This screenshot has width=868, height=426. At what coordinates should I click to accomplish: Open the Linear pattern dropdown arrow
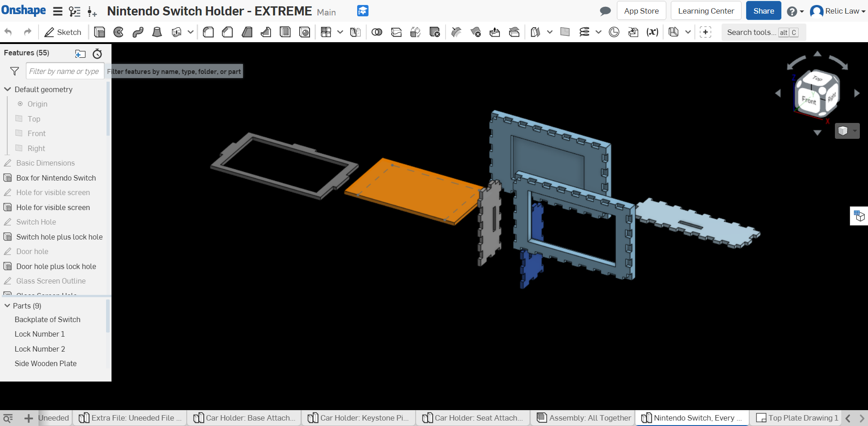point(340,32)
